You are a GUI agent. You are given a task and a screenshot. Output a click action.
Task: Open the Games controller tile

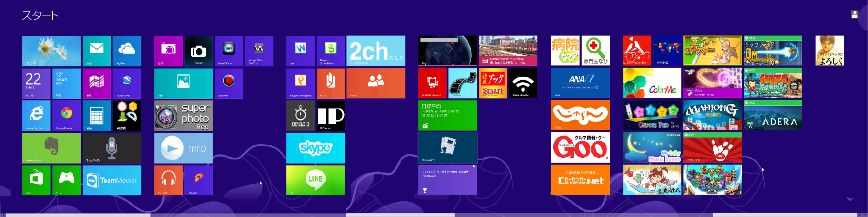point(67,180)
